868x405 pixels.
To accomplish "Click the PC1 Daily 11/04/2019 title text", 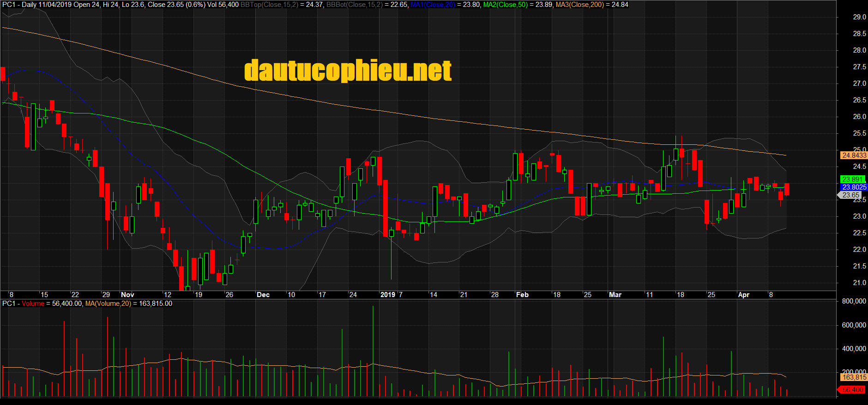I will coord(37,5).
